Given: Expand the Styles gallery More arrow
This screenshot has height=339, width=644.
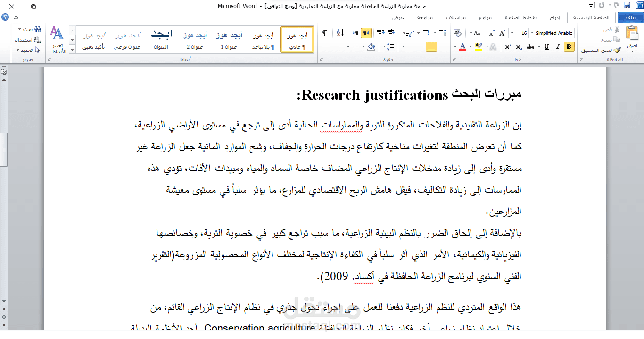Looking at the screenshot, I should (72, 49).
